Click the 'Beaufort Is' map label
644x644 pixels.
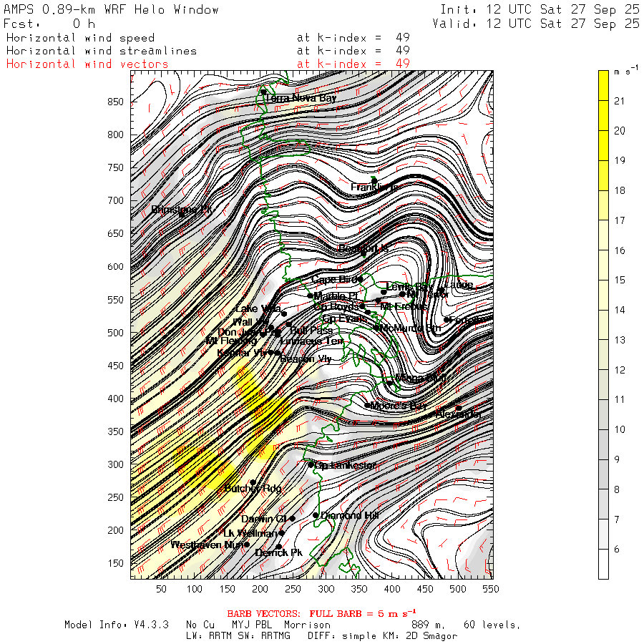363,248
